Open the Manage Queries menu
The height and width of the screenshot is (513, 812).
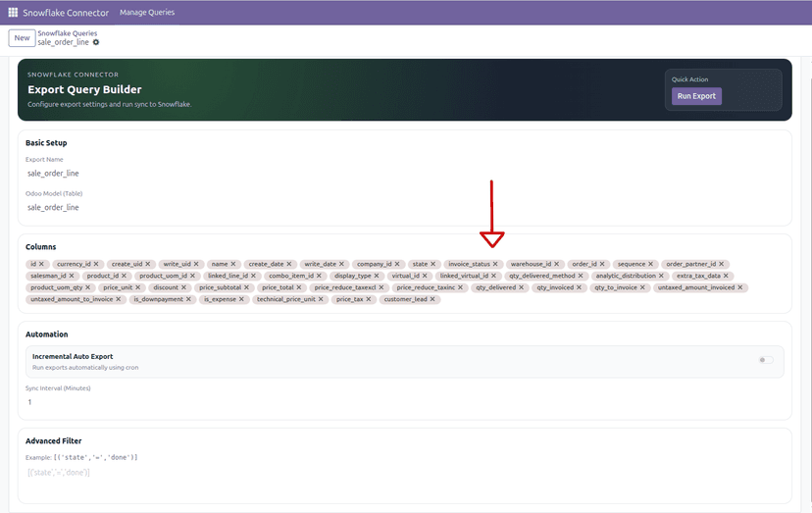(147, 13)
